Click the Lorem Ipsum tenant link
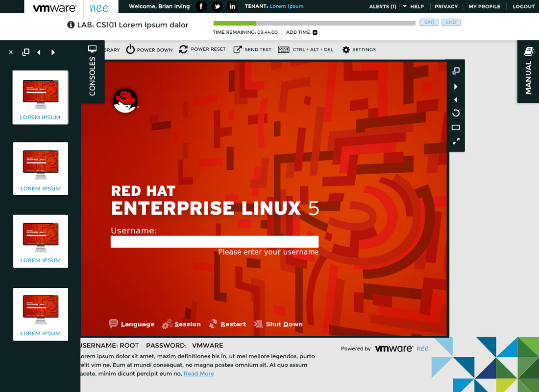The image size is (539, 392). point(286,6)
